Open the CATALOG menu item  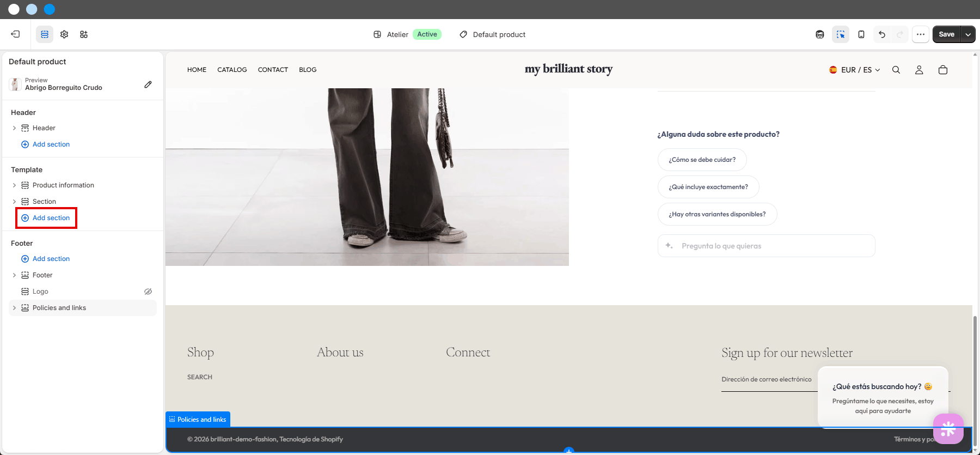[232, 70]
